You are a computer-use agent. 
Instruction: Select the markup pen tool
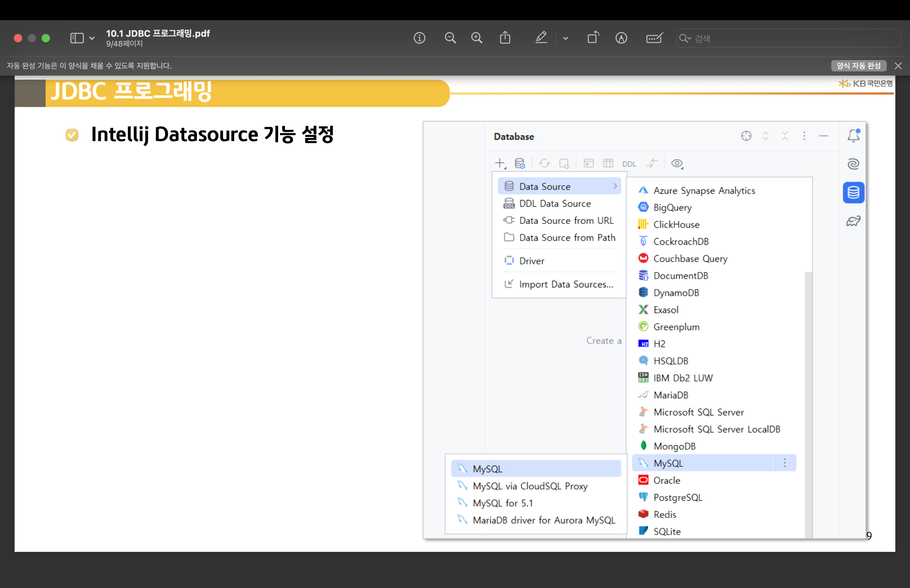click(541, 38)
